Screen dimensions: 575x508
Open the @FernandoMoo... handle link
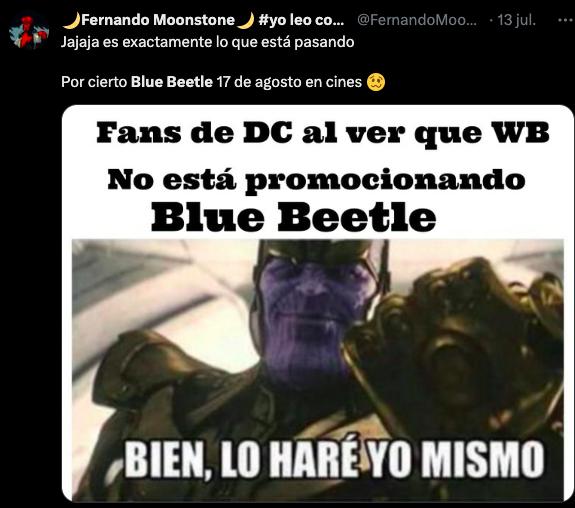click(x=417, y=20)
